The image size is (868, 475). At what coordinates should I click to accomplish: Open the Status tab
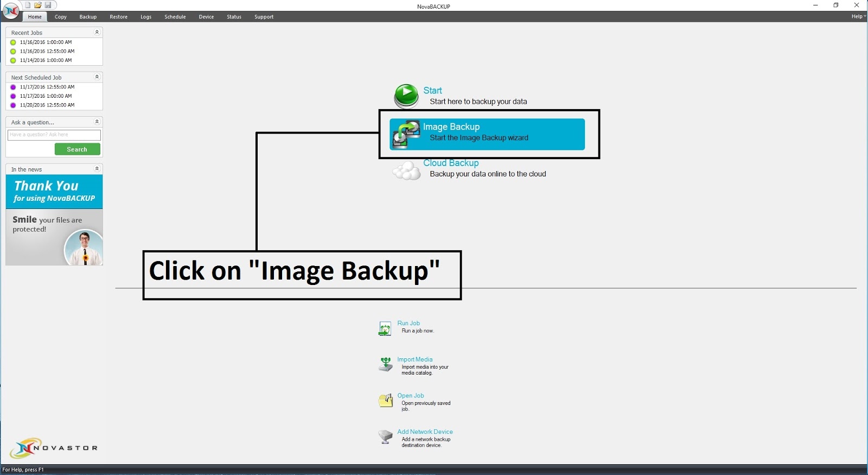(x=234, y=17)
